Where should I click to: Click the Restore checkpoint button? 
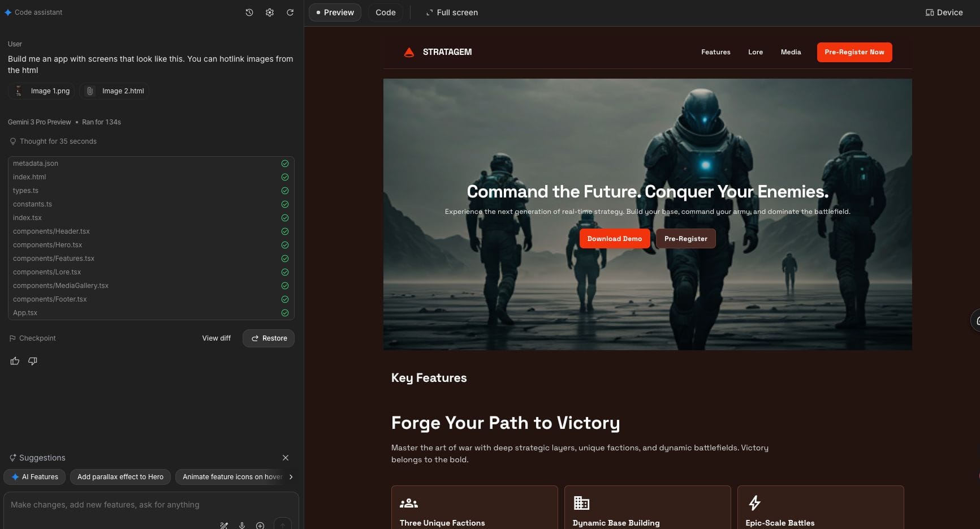click(269, 338)
